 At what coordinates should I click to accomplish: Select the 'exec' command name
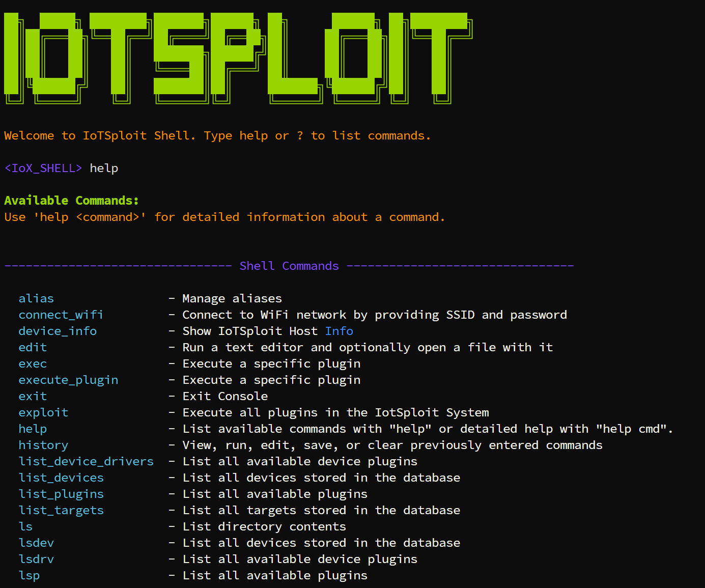(33, 363)
